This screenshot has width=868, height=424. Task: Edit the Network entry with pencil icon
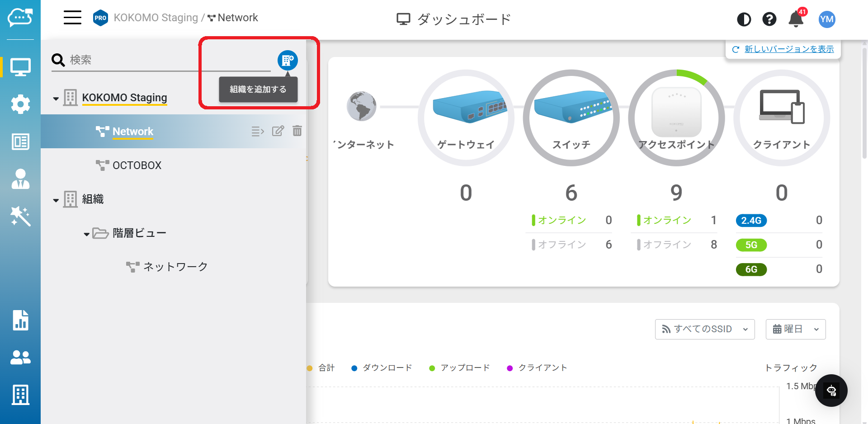(278, 131)
